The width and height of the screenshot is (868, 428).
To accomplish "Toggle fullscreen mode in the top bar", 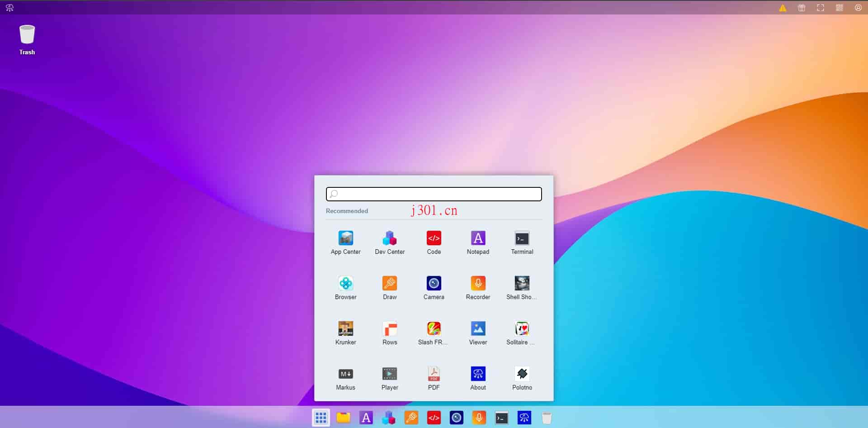I will (821, 8).
